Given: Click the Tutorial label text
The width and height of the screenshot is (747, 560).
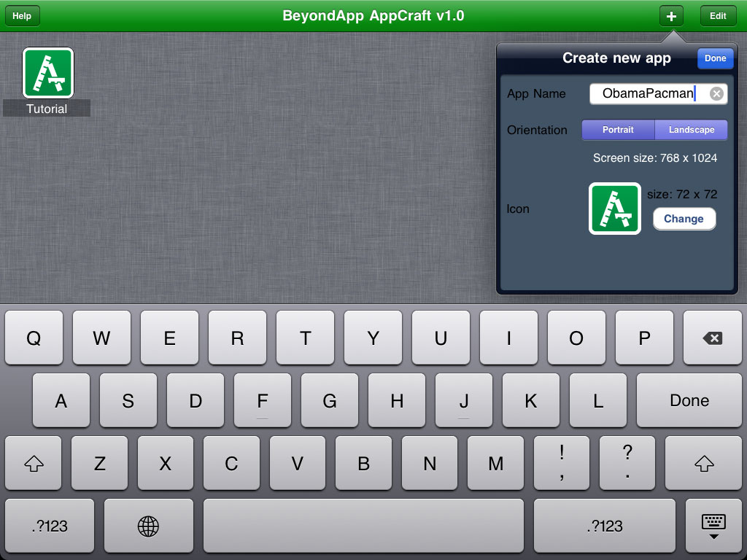Looking at the screenshot, I should [x=47, y=109].
